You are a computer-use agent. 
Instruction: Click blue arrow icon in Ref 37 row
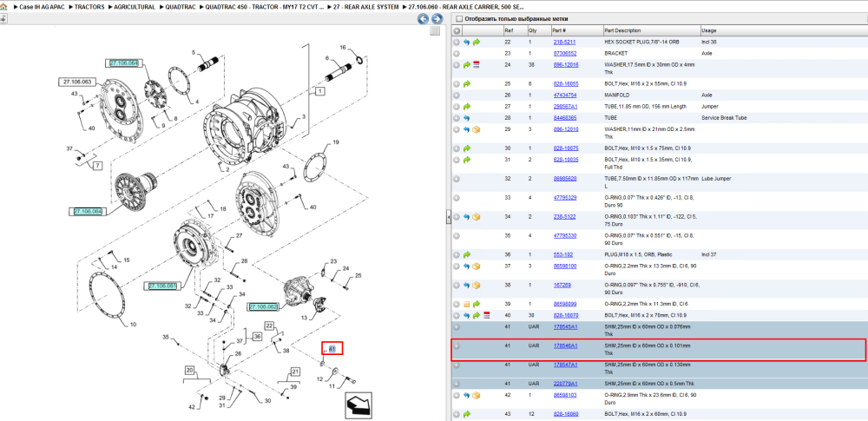coord(467,266)
